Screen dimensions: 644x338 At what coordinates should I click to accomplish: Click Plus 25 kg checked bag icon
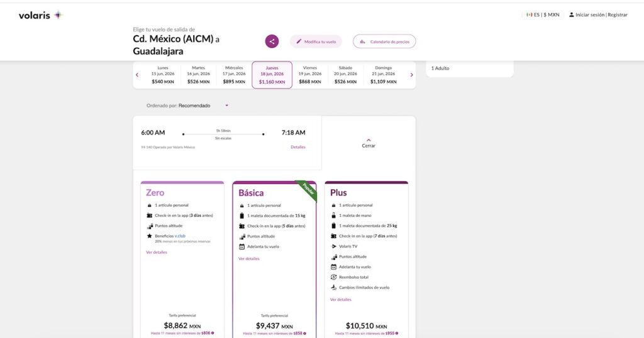333,226
